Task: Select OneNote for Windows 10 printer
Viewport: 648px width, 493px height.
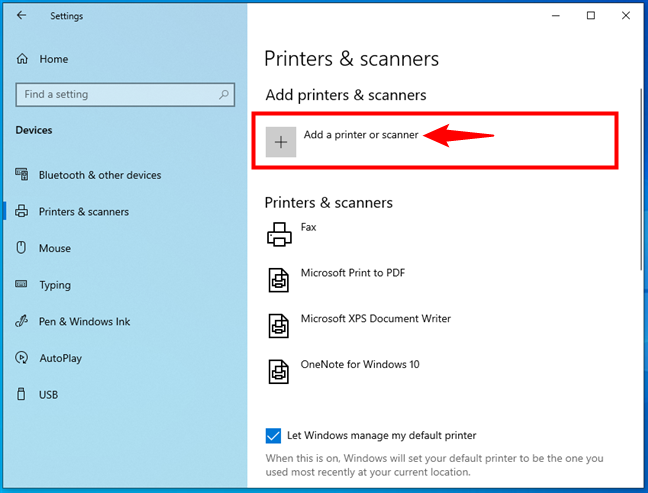Action: [x=360, y=364]
